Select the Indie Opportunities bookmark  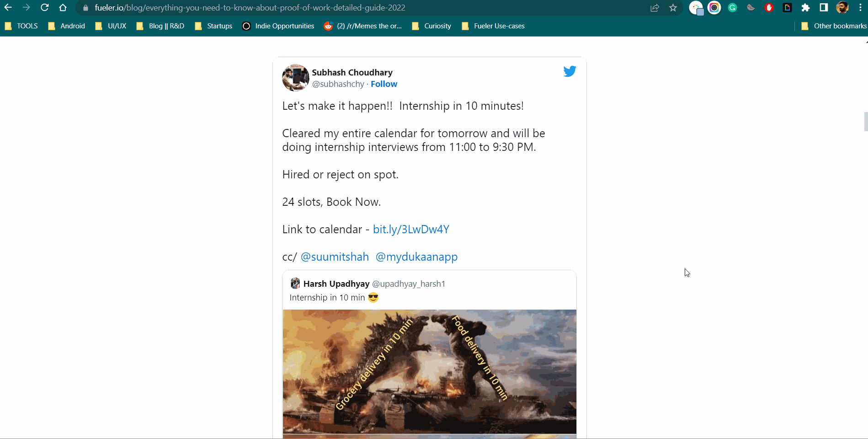pyautogui.click(x=278, y=26)
